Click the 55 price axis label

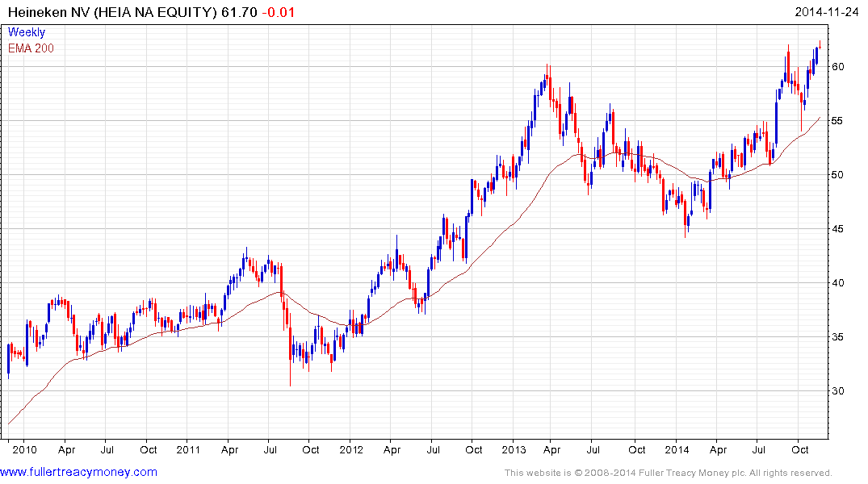point(837,120)
